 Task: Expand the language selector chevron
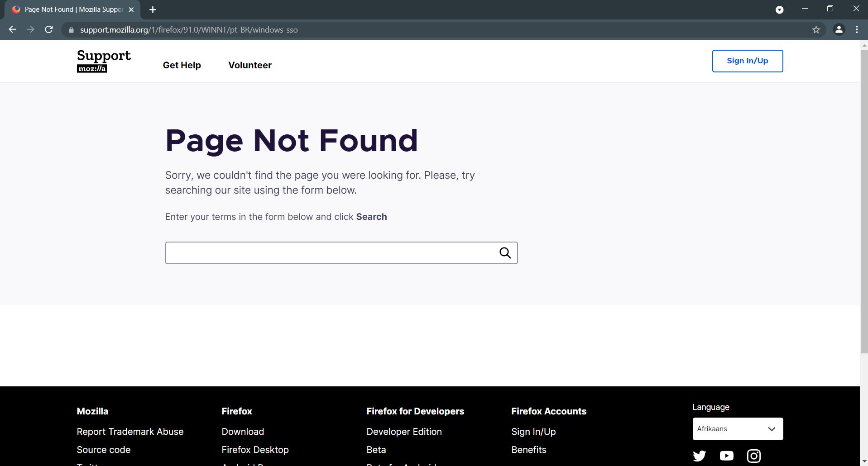771,428
